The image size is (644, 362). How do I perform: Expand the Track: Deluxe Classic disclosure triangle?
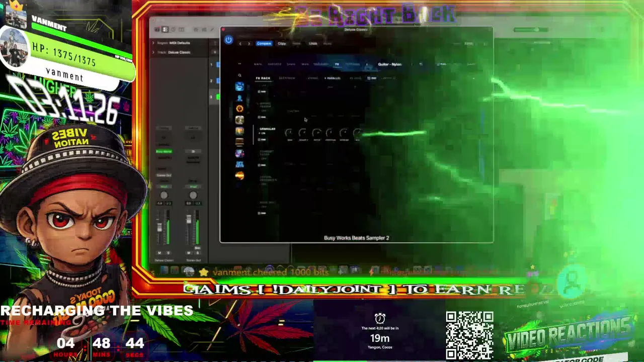(x=153, y=52)
